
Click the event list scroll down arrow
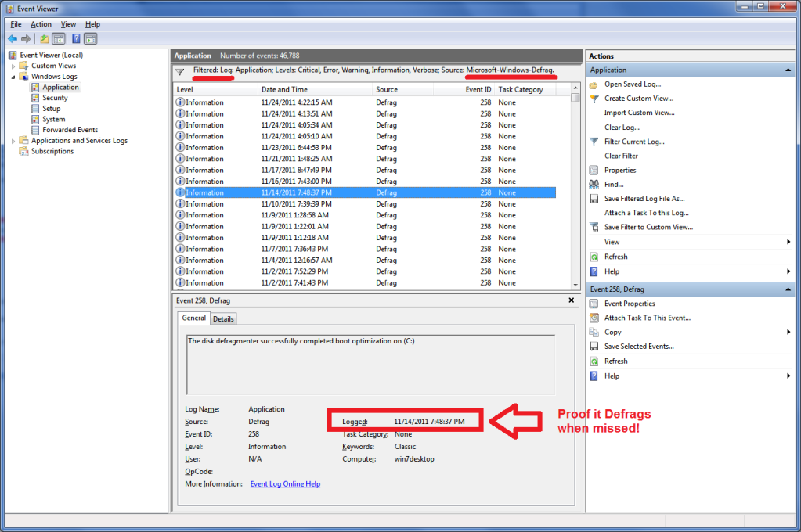(575, 285)
